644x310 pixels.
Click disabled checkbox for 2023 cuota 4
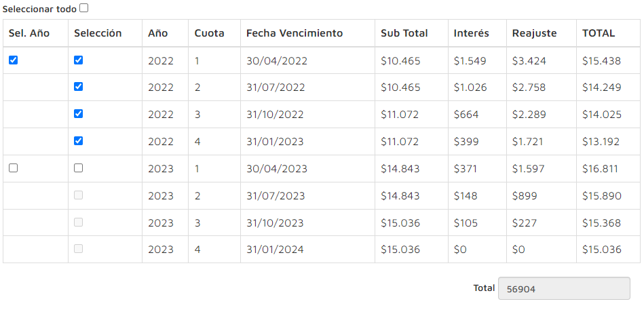tap(79, 248)
